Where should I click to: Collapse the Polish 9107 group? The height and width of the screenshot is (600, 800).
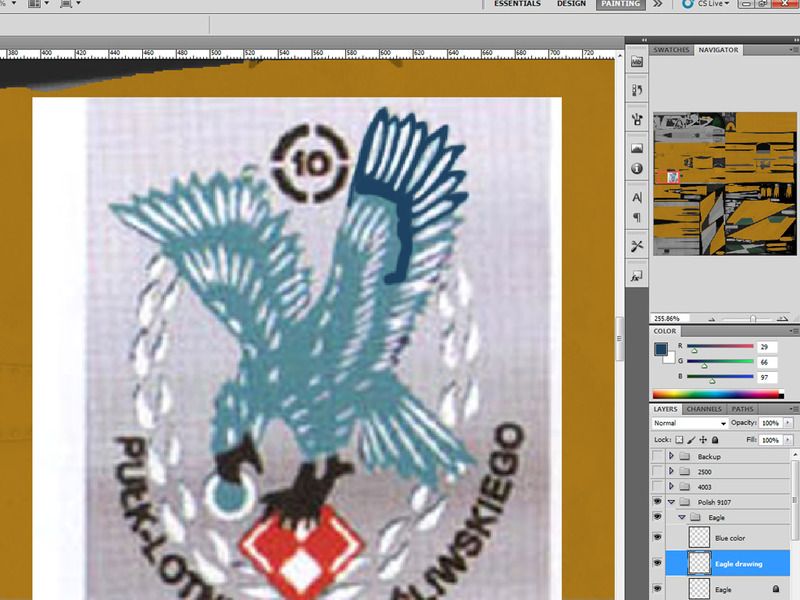[671, 502]
